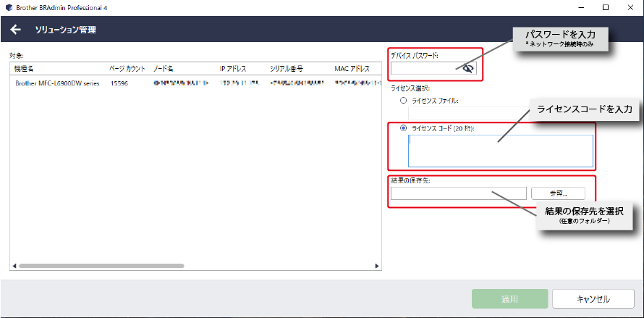Select the ライセンス コード radio button

pyautogui.click(x=403, y=127)
